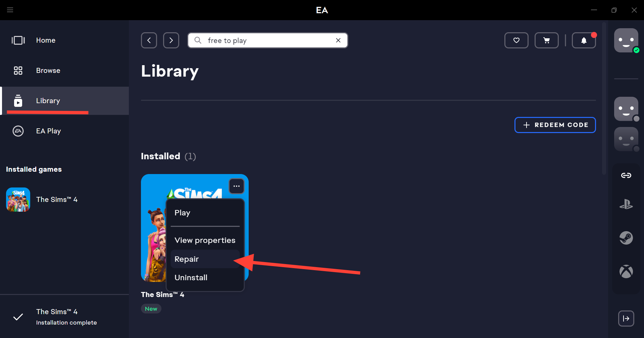Click the wishlist heart icon
The width and height of the screenshot is (644, 338).
coord(516,40)
